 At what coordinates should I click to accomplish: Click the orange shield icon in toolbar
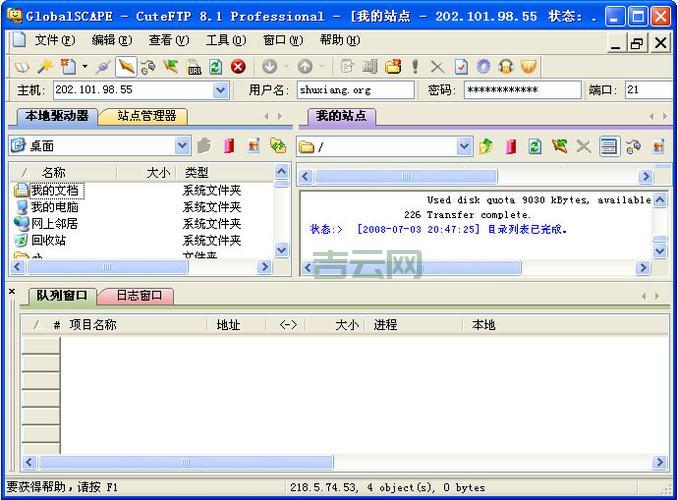528,67
